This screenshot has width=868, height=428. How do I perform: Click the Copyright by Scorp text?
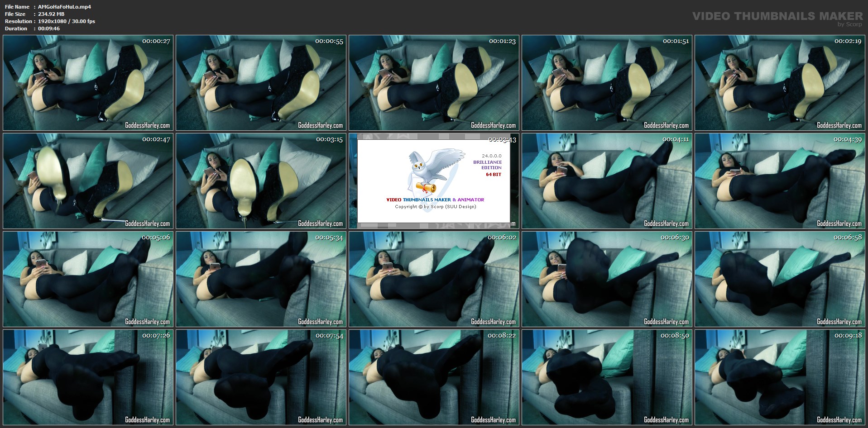click(435, 207)
